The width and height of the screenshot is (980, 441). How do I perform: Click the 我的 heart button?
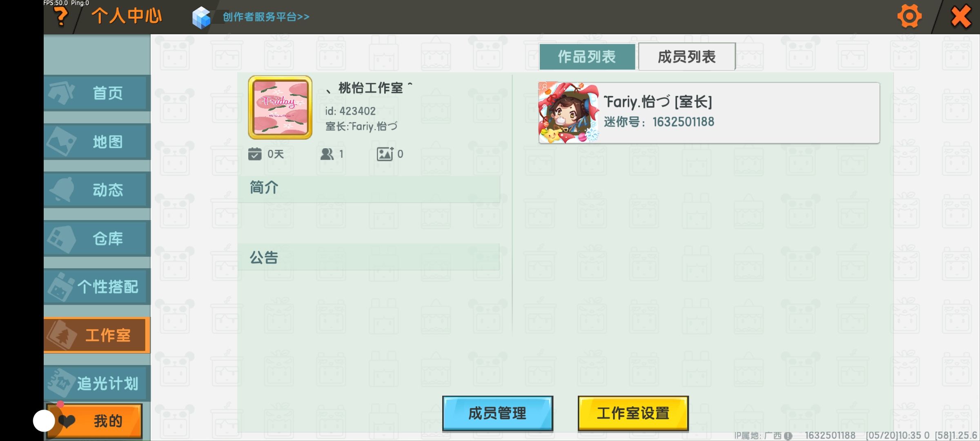pyautogui.click(x=95, y=421)
